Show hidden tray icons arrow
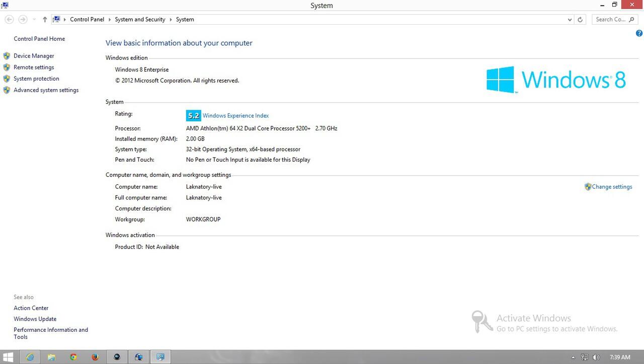Image resolution: width=644 pixels, height=364 pixels. 573,357
